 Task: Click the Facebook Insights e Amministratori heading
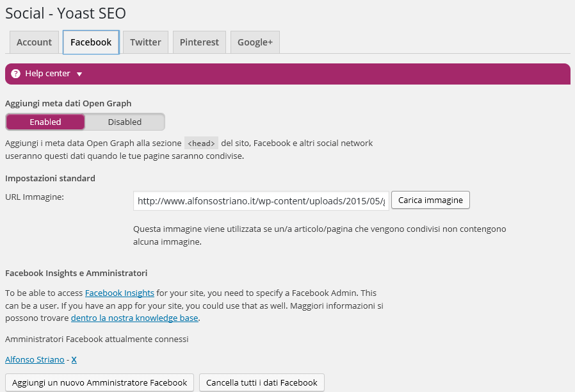[76, 274]
